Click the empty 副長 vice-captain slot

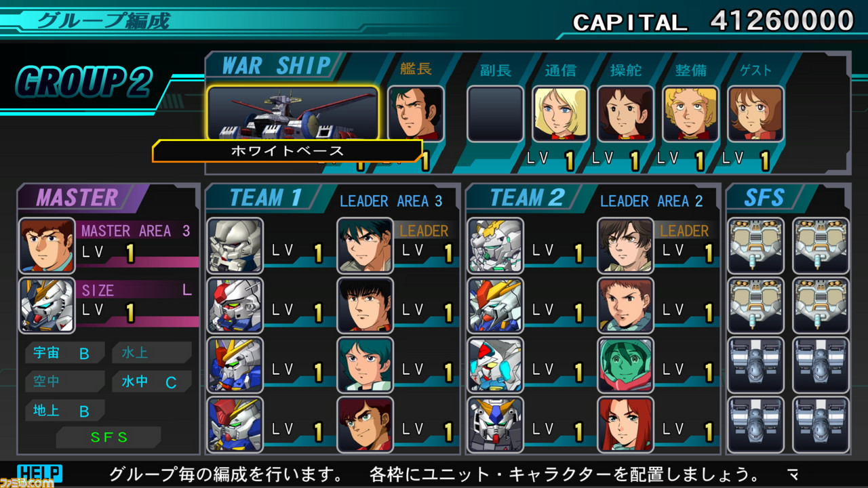[495, 114]
